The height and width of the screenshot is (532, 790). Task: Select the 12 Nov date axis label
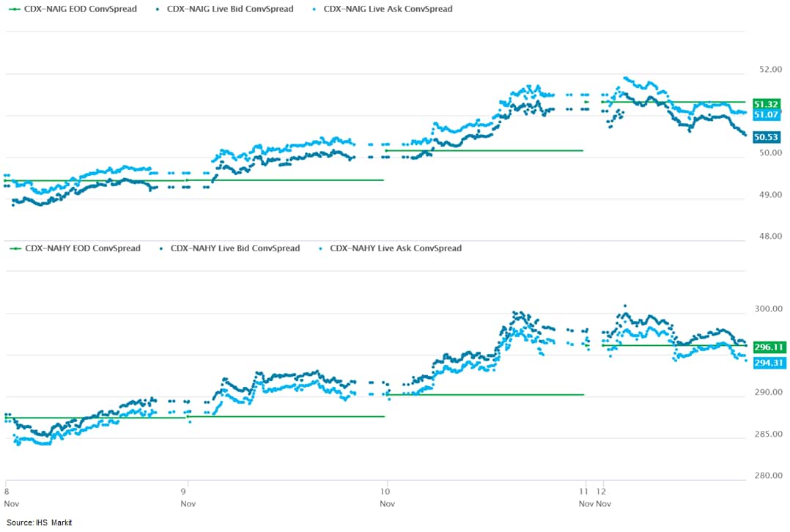click(x=602, y=498)
